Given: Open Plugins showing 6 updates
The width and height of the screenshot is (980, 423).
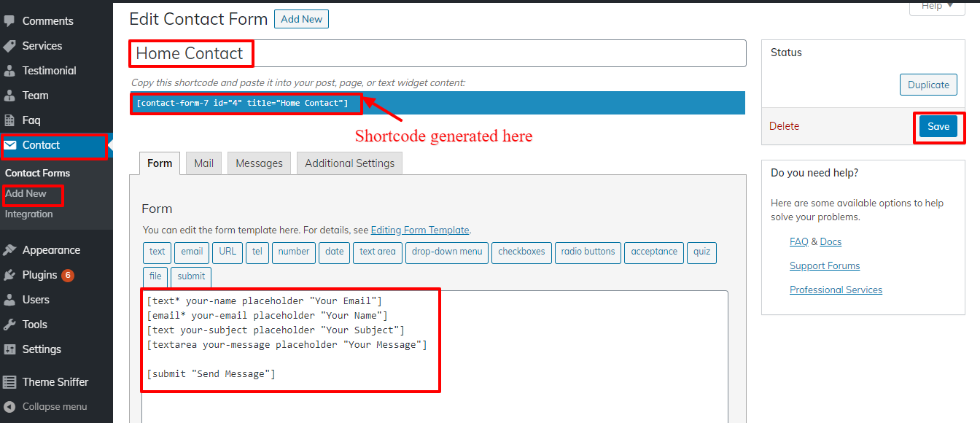Looking at the screenshot, I should 40,275.
